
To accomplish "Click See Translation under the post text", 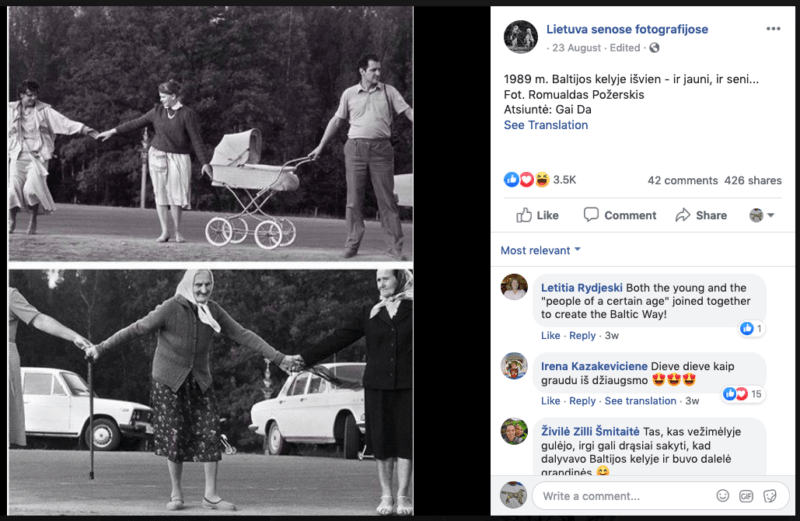I will pyautogui.click(x=546, y=125).
